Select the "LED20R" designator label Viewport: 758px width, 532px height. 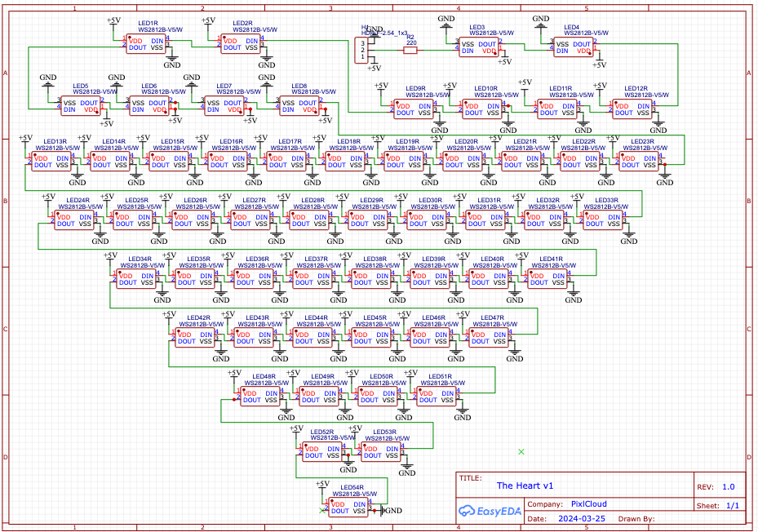(466, 141)
